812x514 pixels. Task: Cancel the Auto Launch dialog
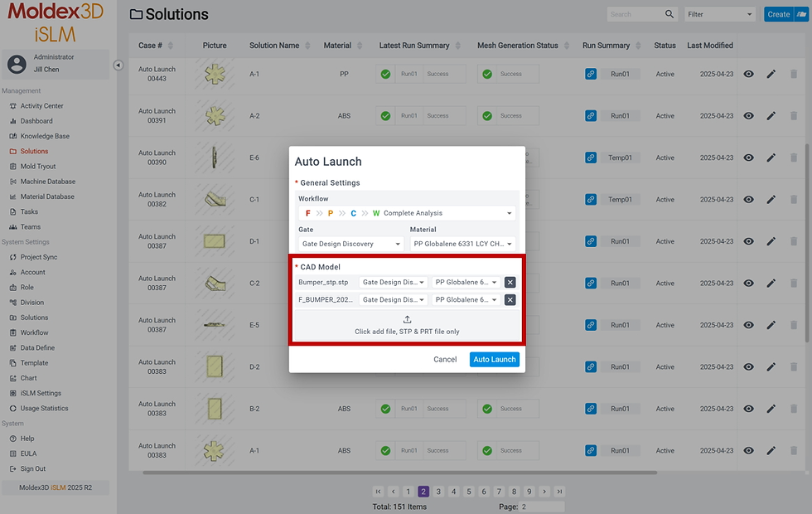445,360
